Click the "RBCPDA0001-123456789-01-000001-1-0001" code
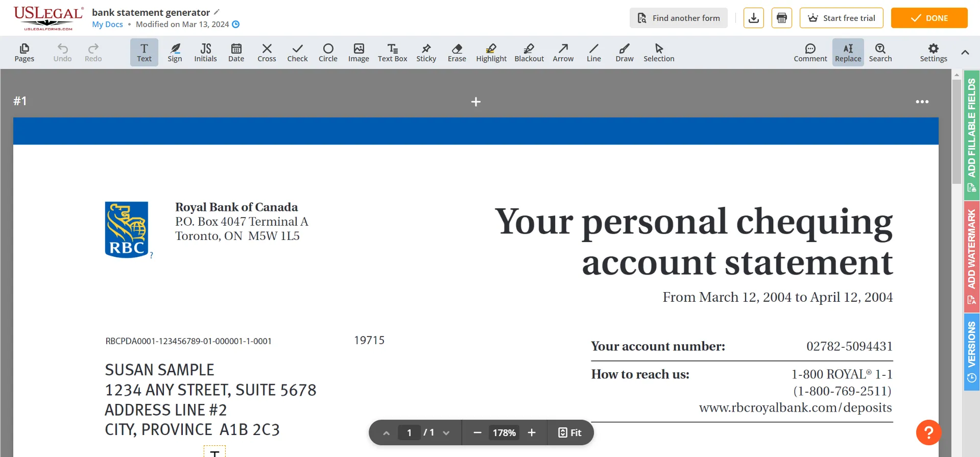 (x=188, y=341)
